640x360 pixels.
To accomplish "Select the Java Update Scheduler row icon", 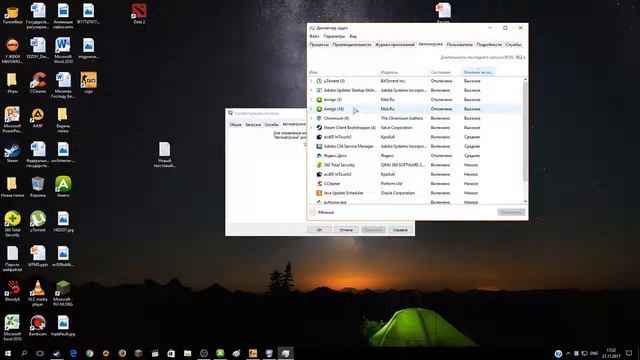I will (x=319, y=193).
